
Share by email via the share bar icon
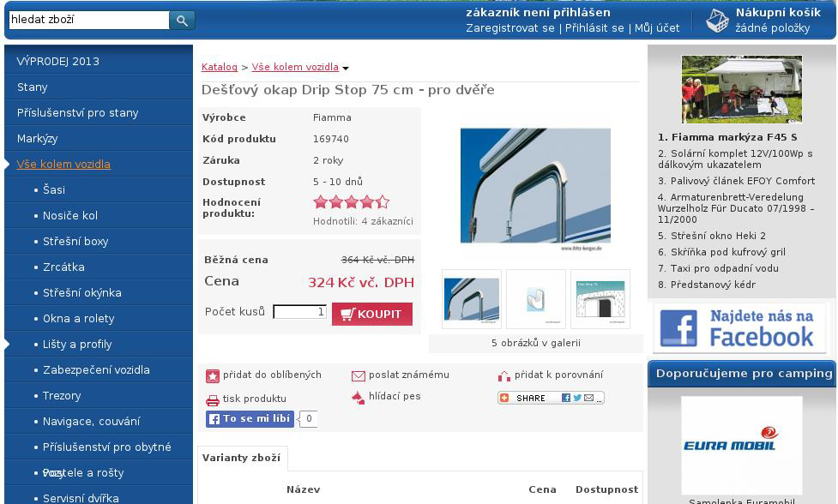coord(588,398)
